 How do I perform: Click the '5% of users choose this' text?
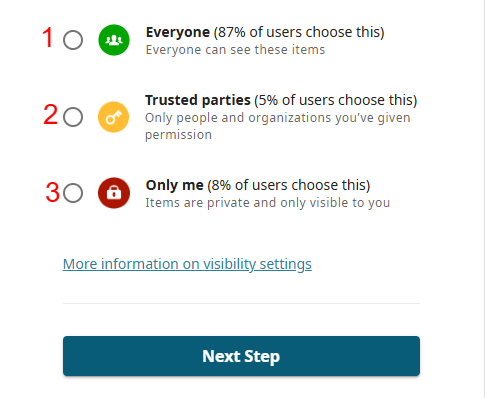336,100
